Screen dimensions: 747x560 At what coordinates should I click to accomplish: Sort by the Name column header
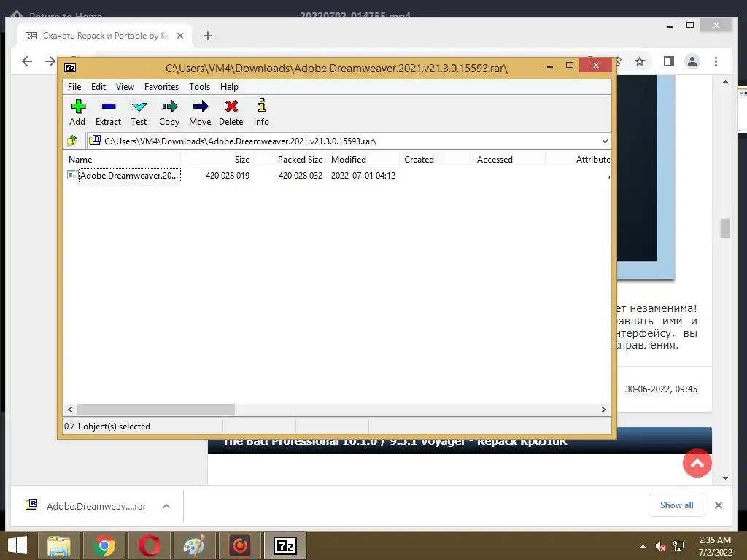(122, 160)
